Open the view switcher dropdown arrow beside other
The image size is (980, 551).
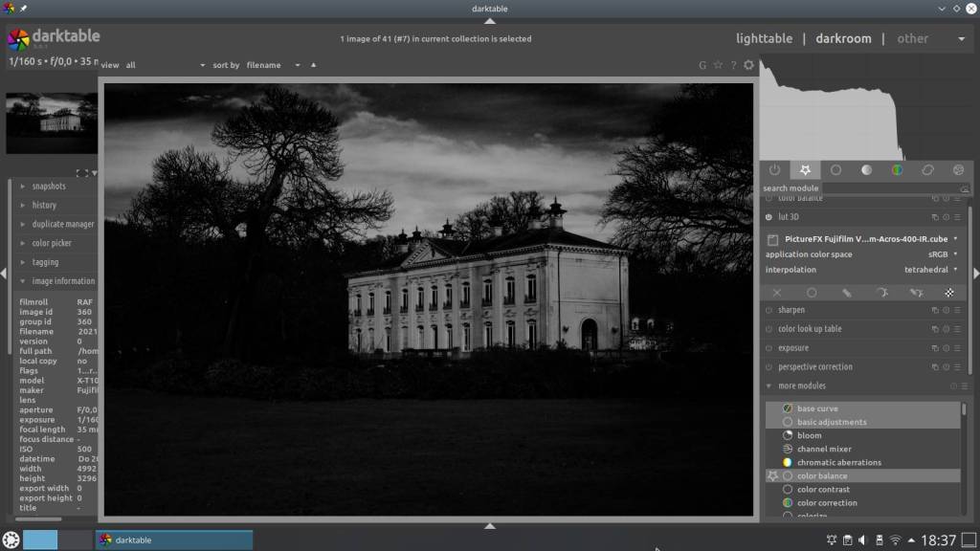click(x=961, y=38)
